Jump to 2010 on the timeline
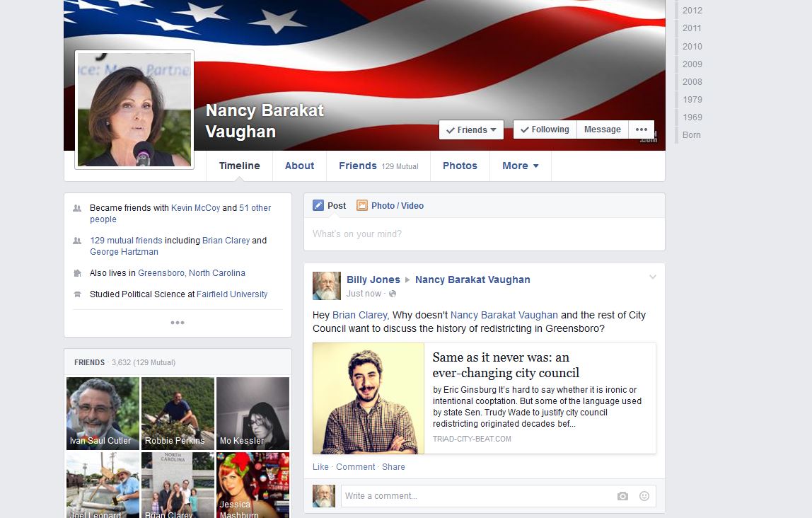Screen dimensions: 812x518 pos(692,47)
